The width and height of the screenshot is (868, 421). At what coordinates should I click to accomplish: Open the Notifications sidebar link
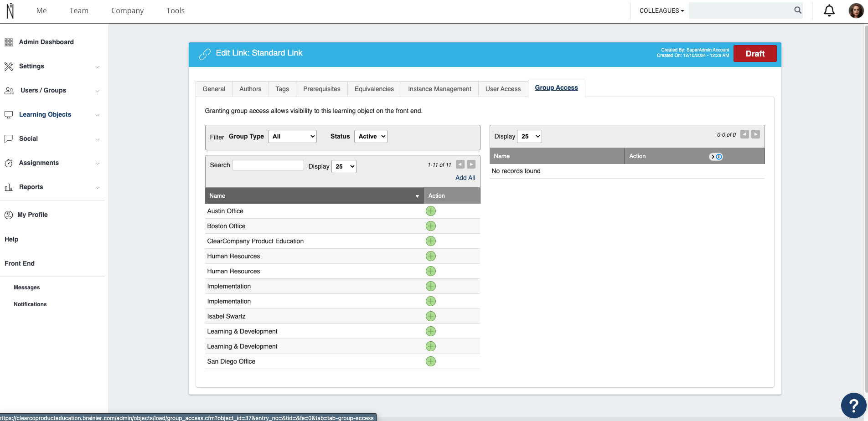pyautogui.click(x=30, y=304)
